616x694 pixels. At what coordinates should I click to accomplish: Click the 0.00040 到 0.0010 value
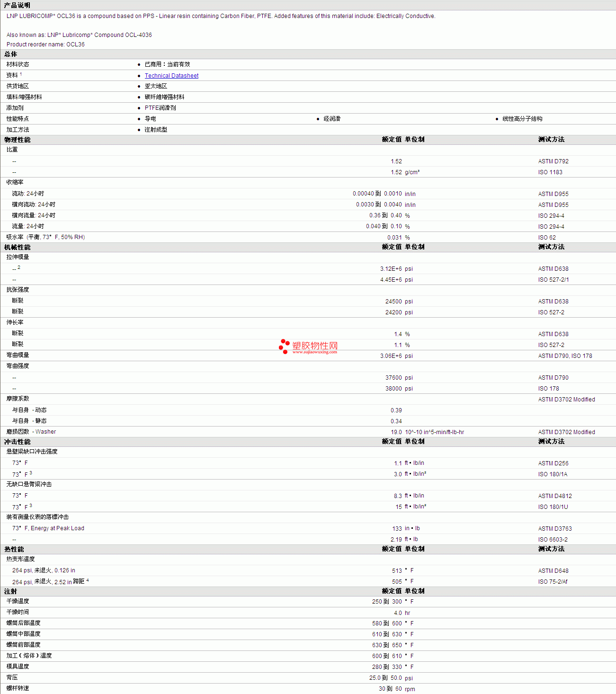click(x=377, y=194)
